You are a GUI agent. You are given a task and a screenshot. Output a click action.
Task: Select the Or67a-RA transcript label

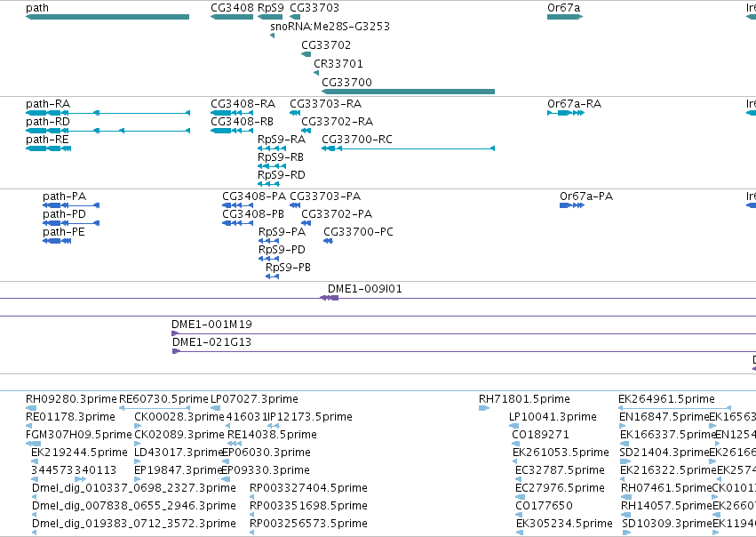pos(574,104)
